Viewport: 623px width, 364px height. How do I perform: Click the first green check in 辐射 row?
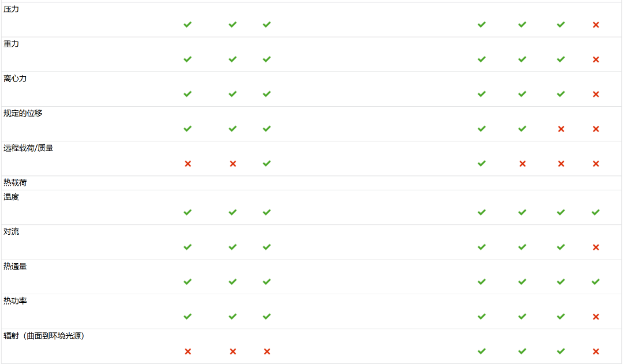click(482, 351)
